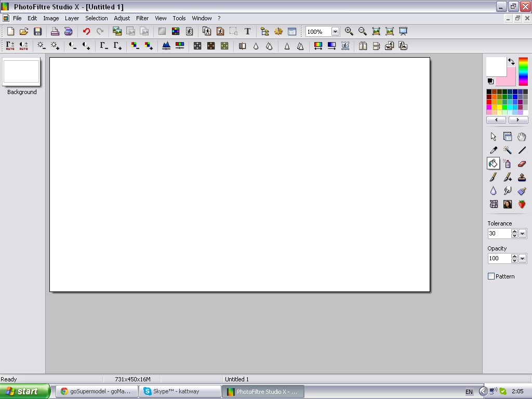This screenshot has height=399, width=532.
Task: Click the Scanner acquire icon
Action: pos(68,32)
